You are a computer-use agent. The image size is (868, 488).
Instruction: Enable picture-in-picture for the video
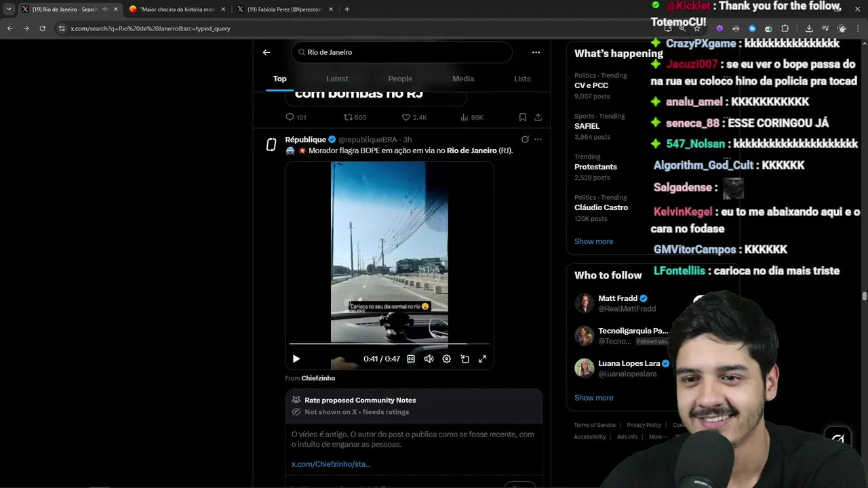[x=465, y=359]
